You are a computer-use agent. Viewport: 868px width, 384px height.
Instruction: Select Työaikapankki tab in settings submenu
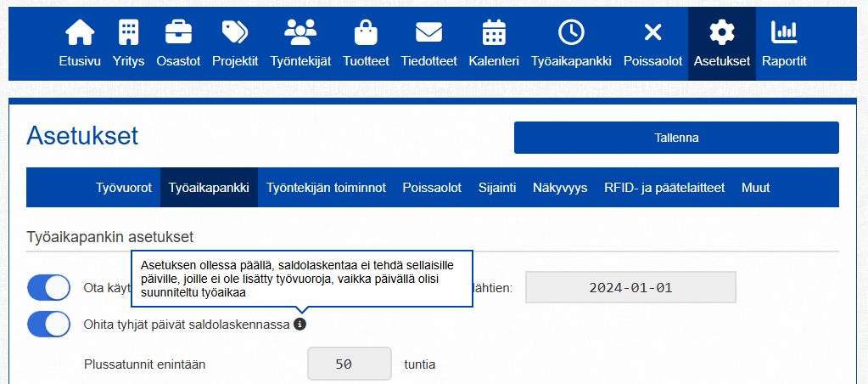pos(210,187)
